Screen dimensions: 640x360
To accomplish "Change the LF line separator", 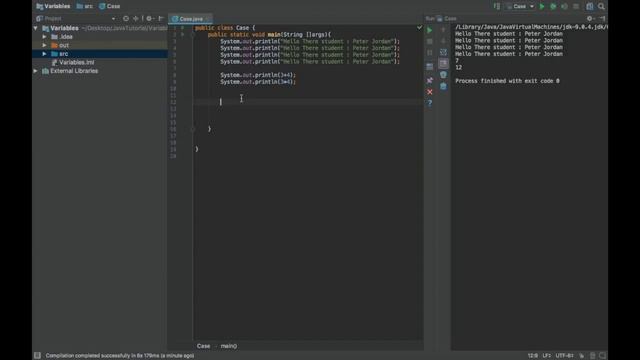I will pos(547,356).
